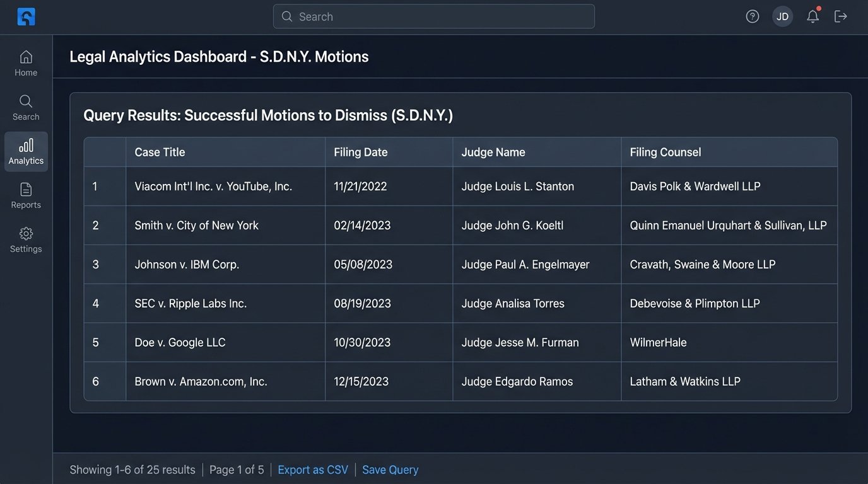Open Settings gear in sidebar

pos(26,239)
